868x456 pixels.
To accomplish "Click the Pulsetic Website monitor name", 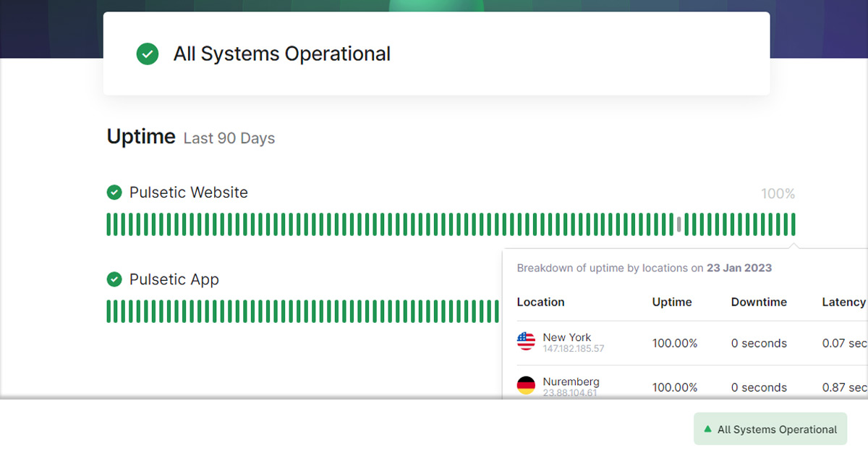I will (189, 193).
